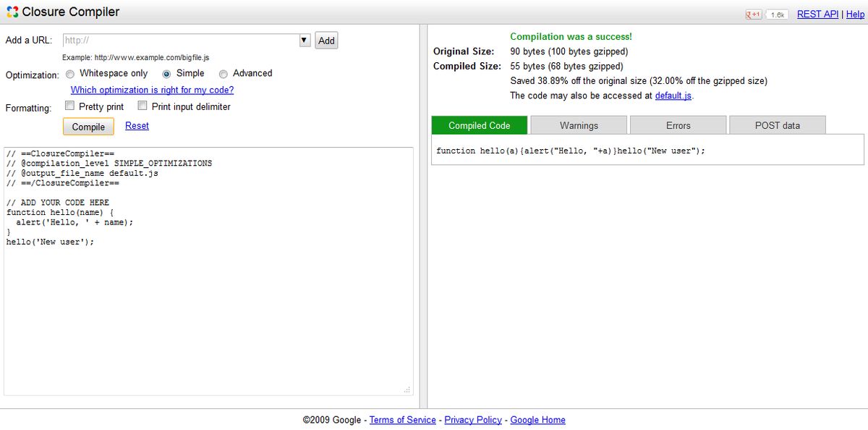This screenshot has width=868, height=430.
Task: Select the Compiled Code tab
Action: coord(479,125)
